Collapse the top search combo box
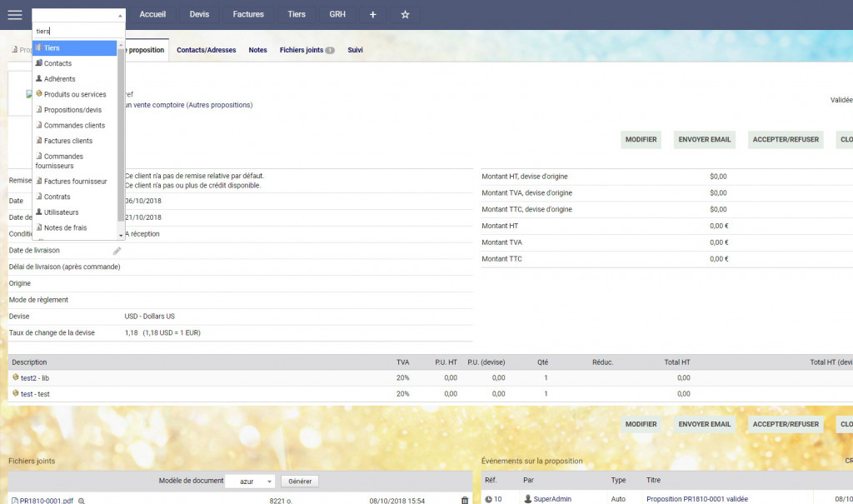The image size is (853, 504). (x=120, y=15)
